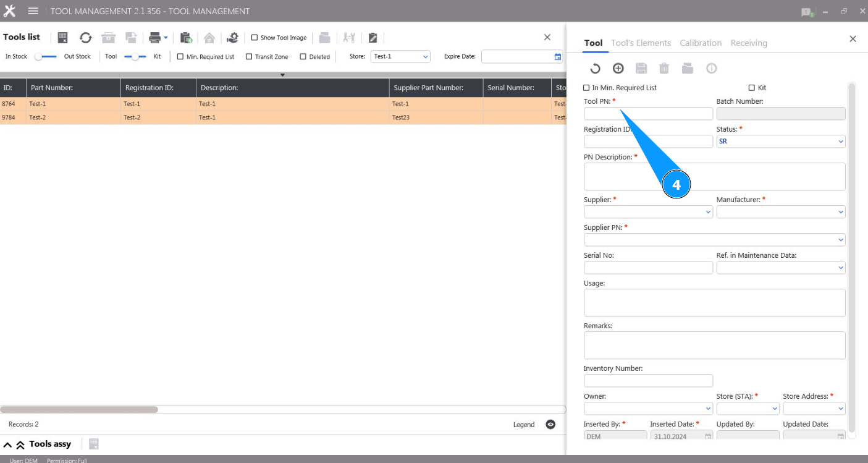Screen dimensions: 868x463
Task: Close the Tools list panel
Action: [x=547, y=37]
